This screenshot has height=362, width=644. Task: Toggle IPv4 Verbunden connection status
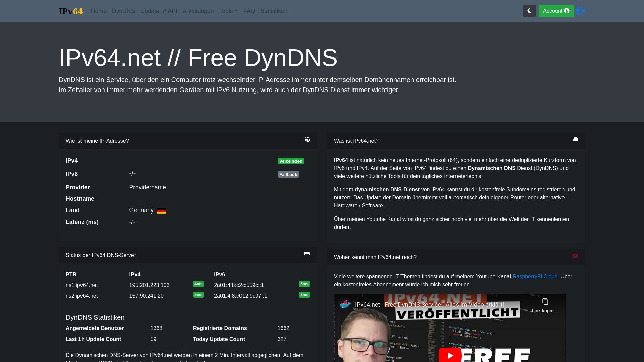290,161
